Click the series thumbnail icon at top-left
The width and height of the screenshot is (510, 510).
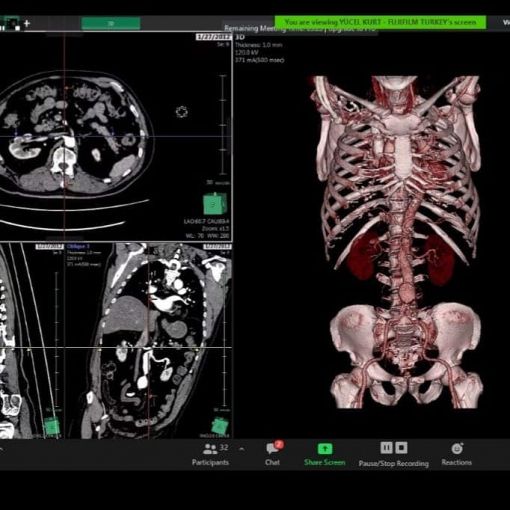pyautogui.click(x=12, y=23)
